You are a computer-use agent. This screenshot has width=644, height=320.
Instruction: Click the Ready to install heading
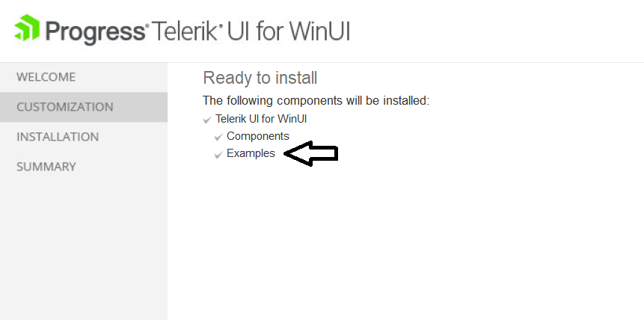(x=260, y=78)
